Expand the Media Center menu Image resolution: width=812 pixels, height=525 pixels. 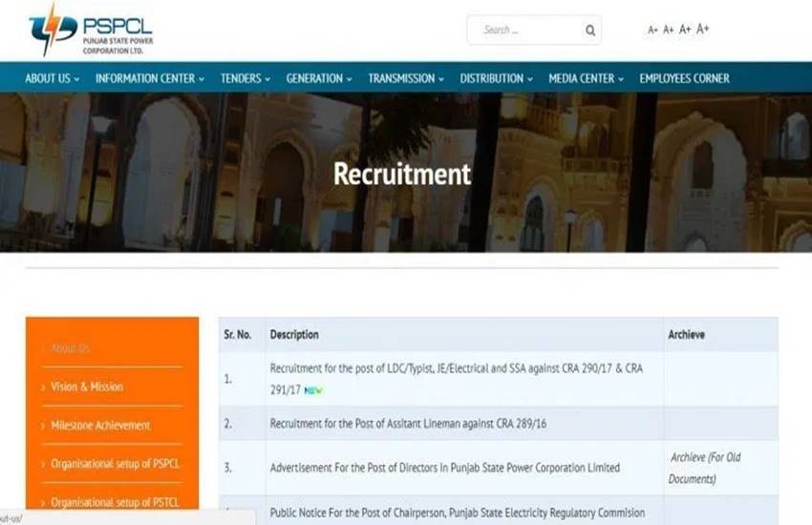click(586, 78)
